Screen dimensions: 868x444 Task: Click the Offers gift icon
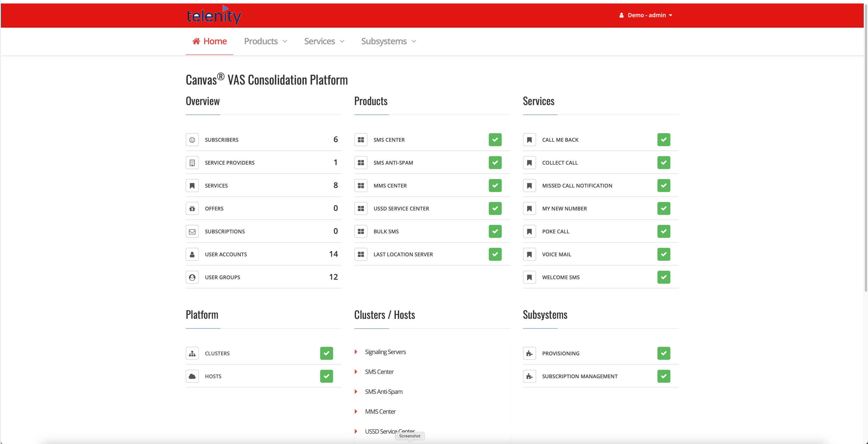pos(192,208)
